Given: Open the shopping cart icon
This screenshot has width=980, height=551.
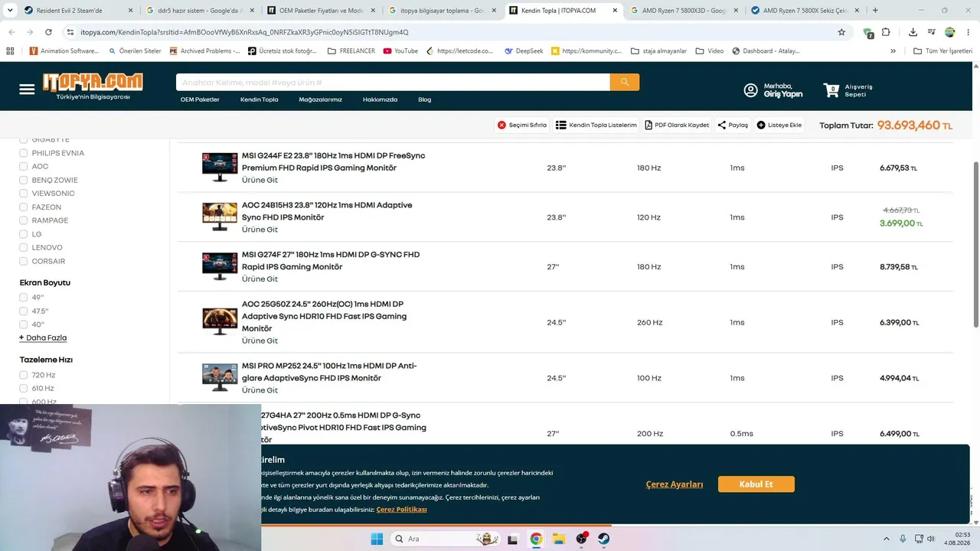Looking at the screenshot, I should 831,90.
